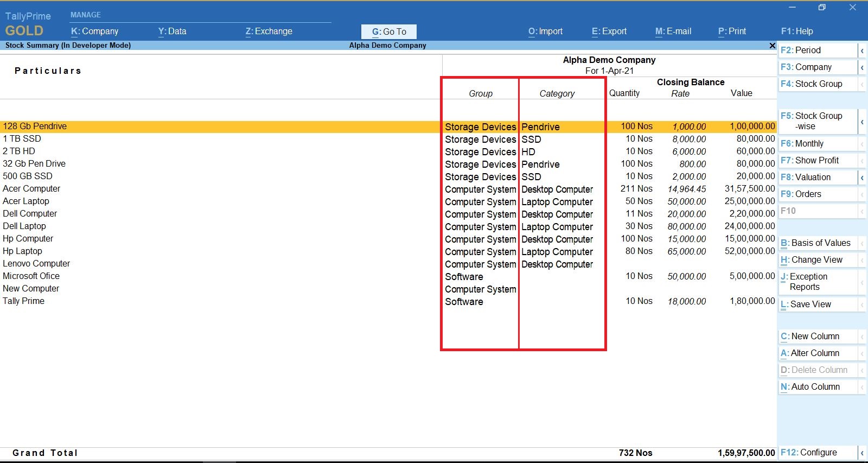Open F1 Help

pyautogui.click(x=796, y=31)
